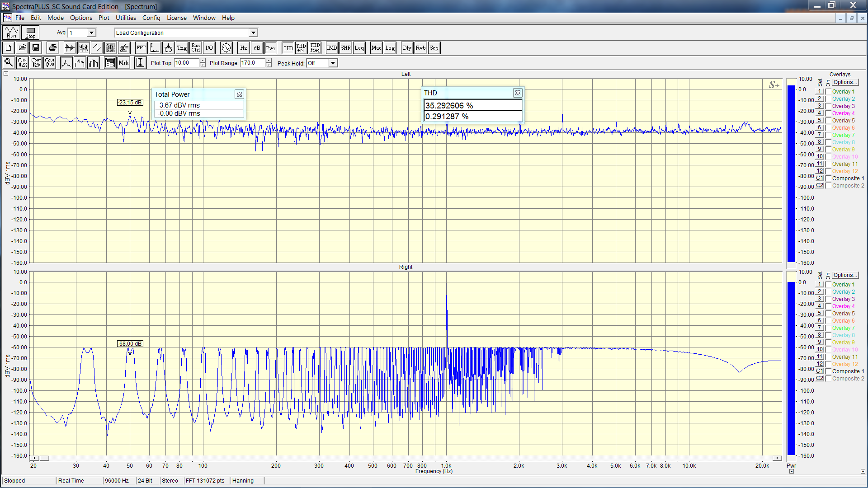Select the Spectrum view icon
This screenshot has width=868, height=488.
tap(83, 48)
